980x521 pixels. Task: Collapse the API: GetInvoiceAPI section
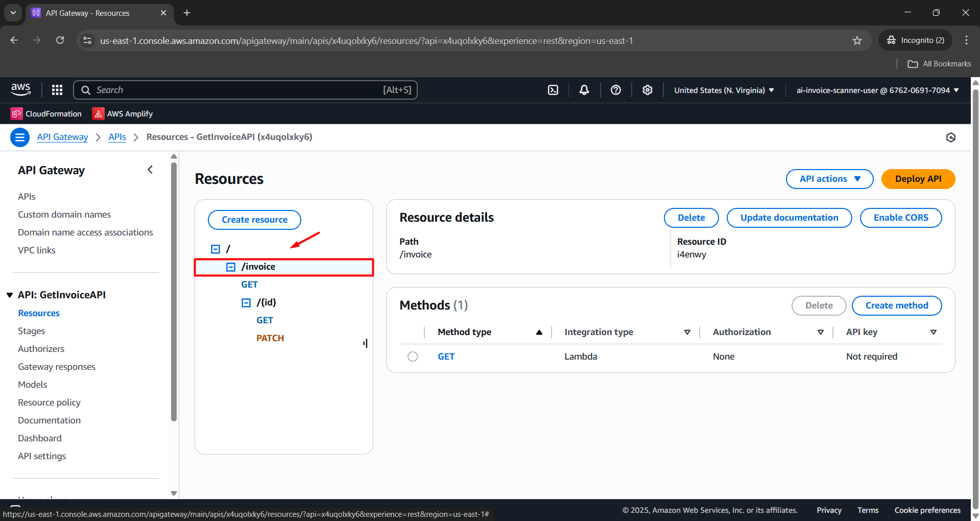[10, 295]
